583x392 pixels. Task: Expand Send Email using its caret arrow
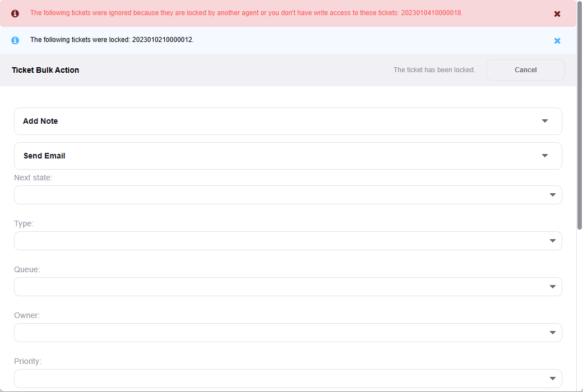(545, 156)
